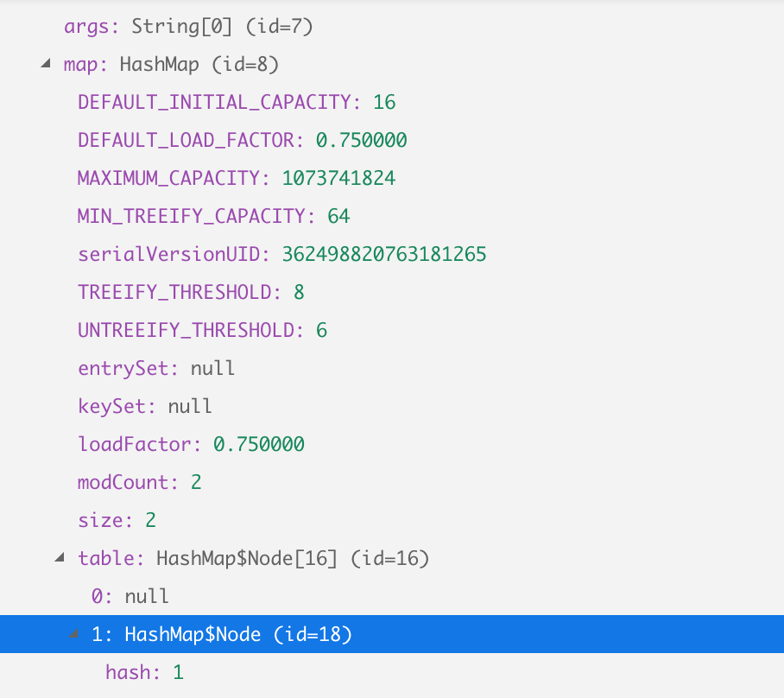This screenshot has height=698, width=784.
Task: Select the serialVersionUID field
Action: [x=175, y=255]
